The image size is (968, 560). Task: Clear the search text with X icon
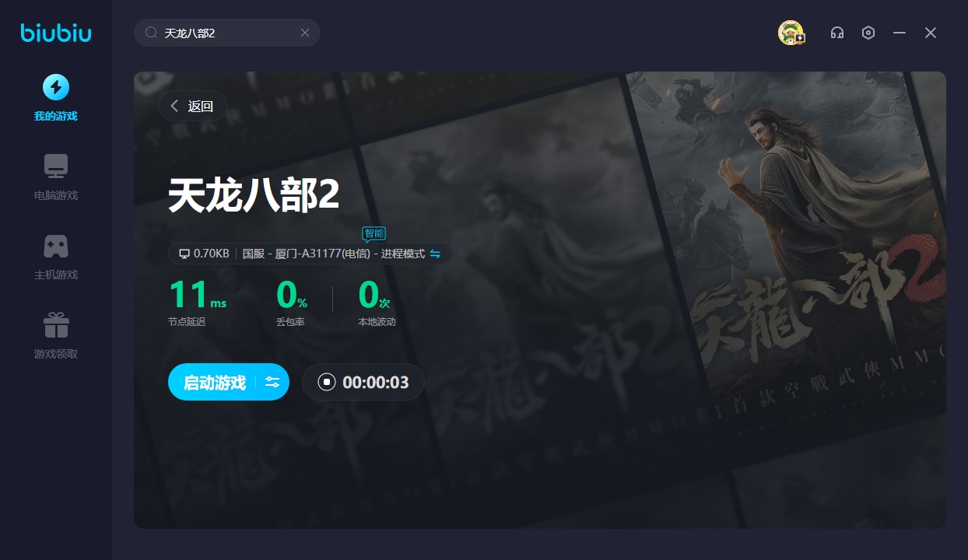coord(305,33)
